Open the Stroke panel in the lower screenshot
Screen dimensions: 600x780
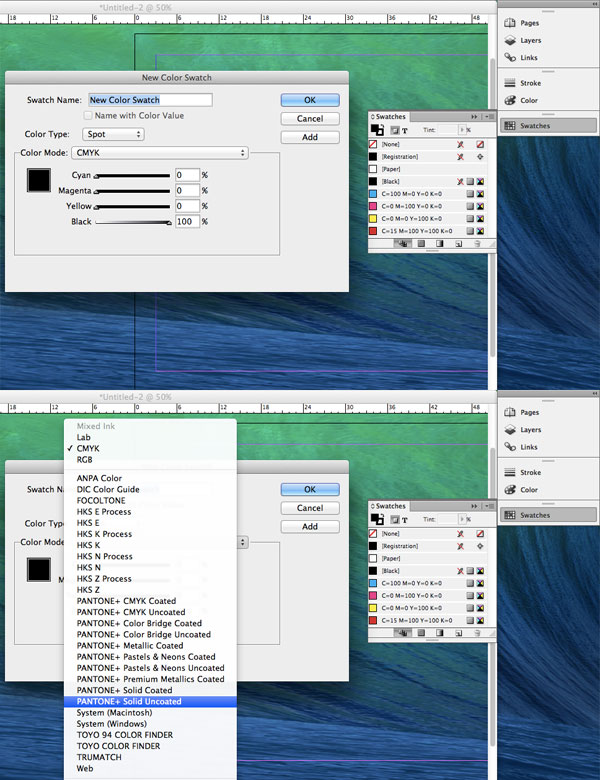click(530, 473)
